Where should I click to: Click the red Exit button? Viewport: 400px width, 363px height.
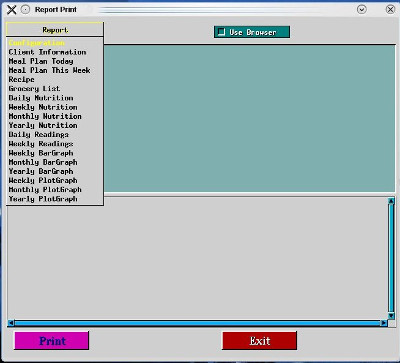(x=260, y=341)
